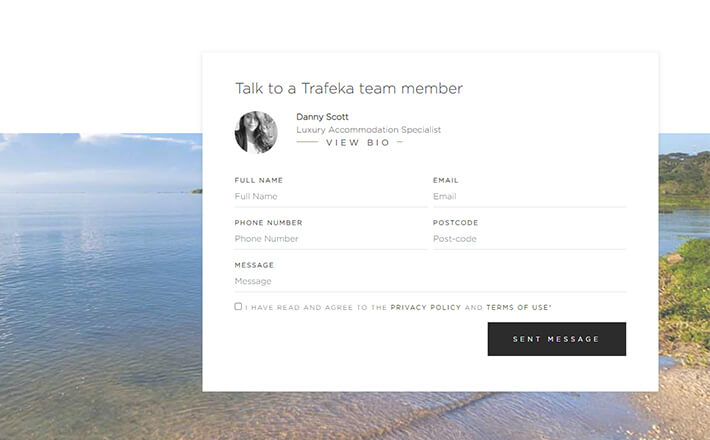Open the Privacy Policy link

coord(425,308)
